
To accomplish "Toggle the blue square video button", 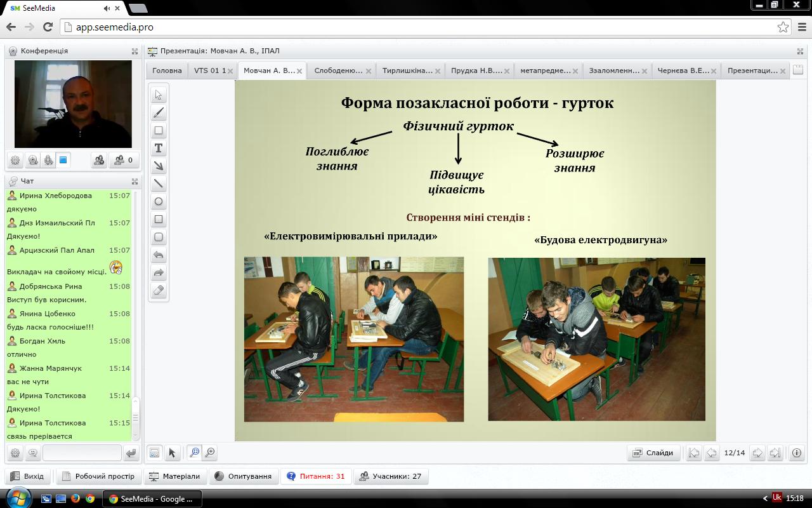I will (63, 161).
